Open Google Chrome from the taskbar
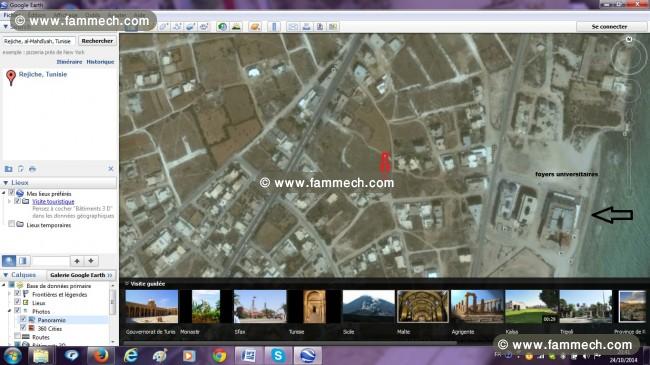Image resolution: width=650 pixels, height=365 pixels. (x=219, y=356)
